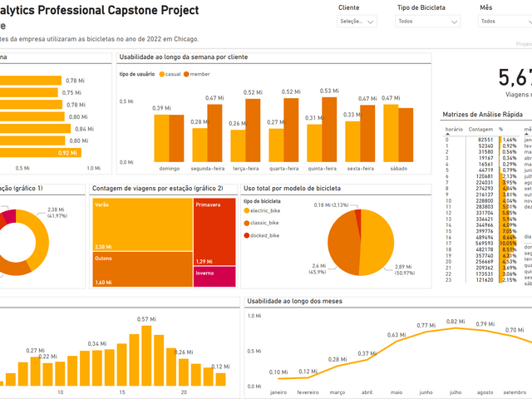
Task: Select docked_bike legend dot
Action: [x=247, y=235]
